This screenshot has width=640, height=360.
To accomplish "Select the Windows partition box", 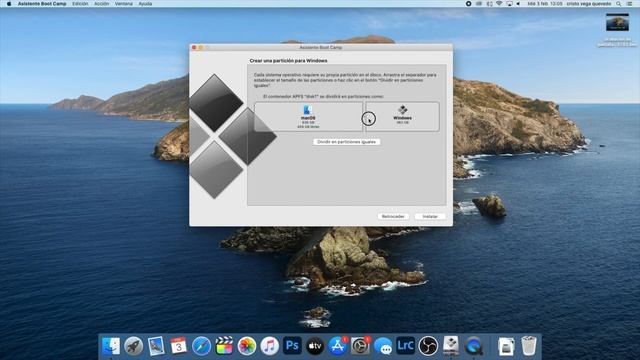I will [x=402, y=117].
